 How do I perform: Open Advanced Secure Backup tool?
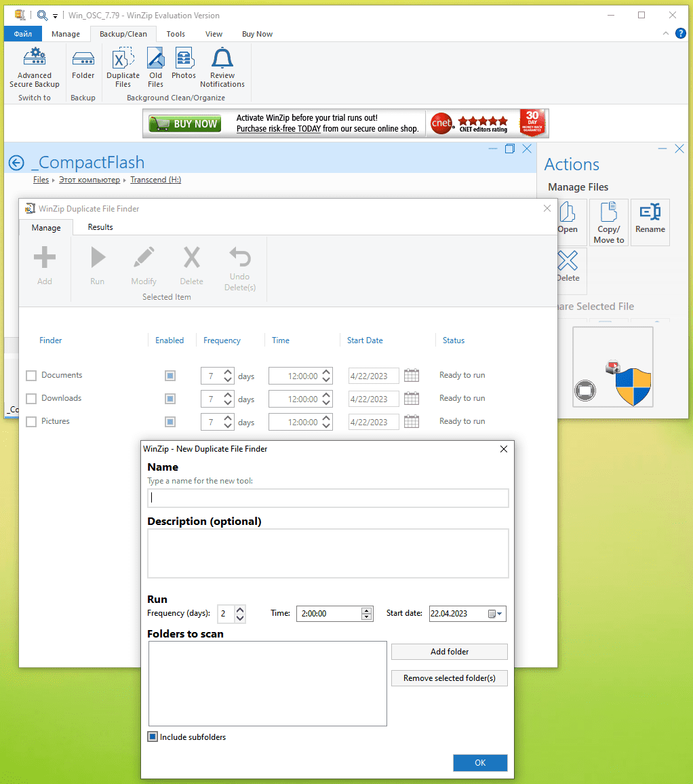pyautogui.click(x=35, y=68)
